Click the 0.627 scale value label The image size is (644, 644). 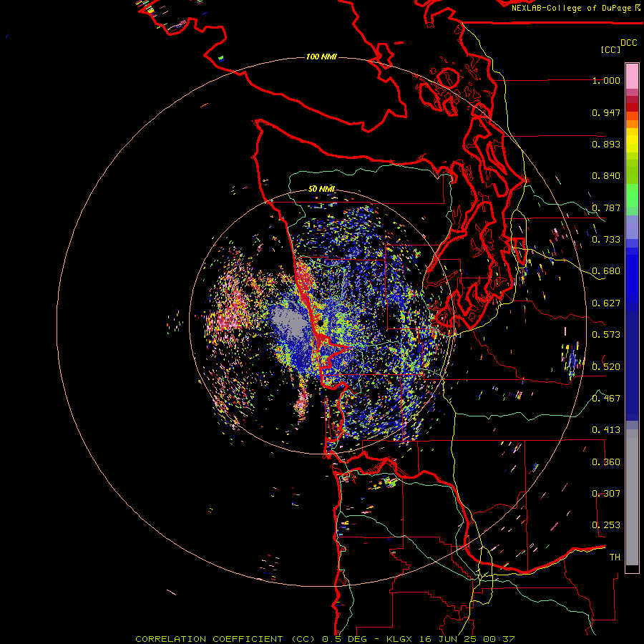click(606, 303)
